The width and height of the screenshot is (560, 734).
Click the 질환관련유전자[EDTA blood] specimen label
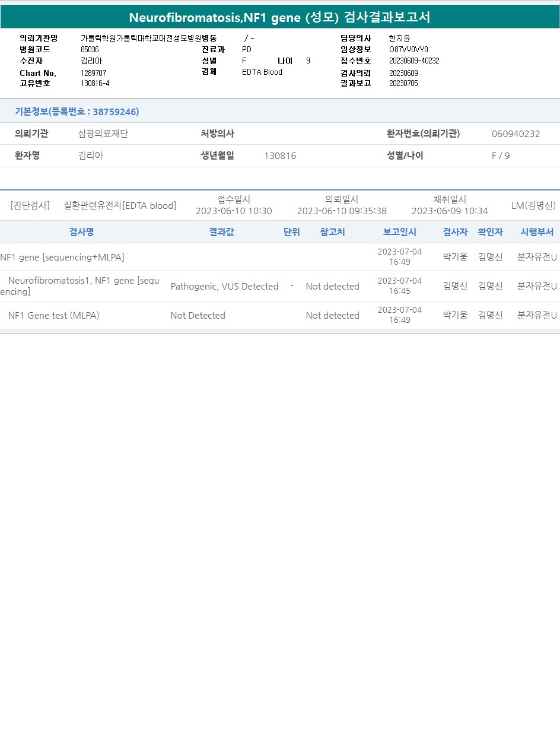(120, 205)
